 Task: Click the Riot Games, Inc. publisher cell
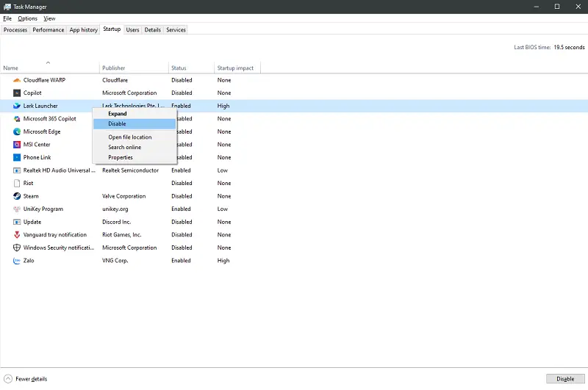coord(122,235)
